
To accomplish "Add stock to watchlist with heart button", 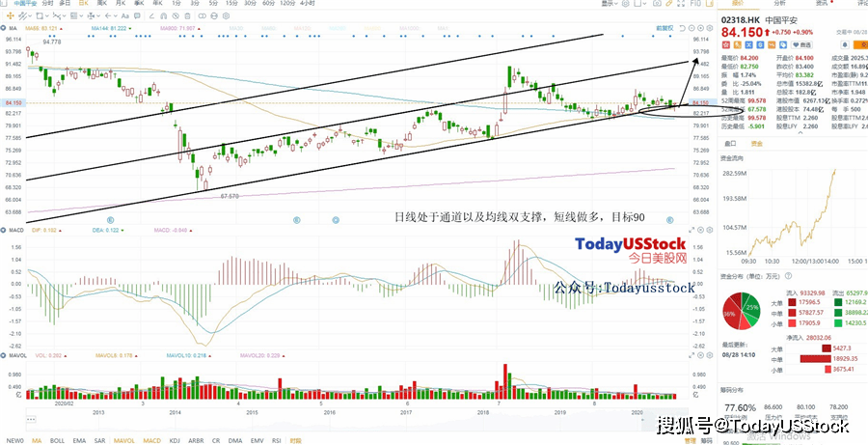I will tap(802, 45).
